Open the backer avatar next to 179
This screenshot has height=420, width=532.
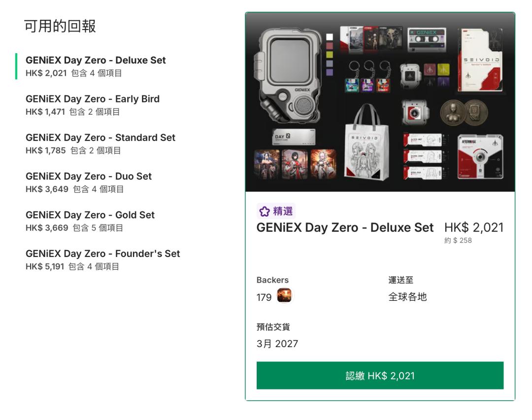284,295
